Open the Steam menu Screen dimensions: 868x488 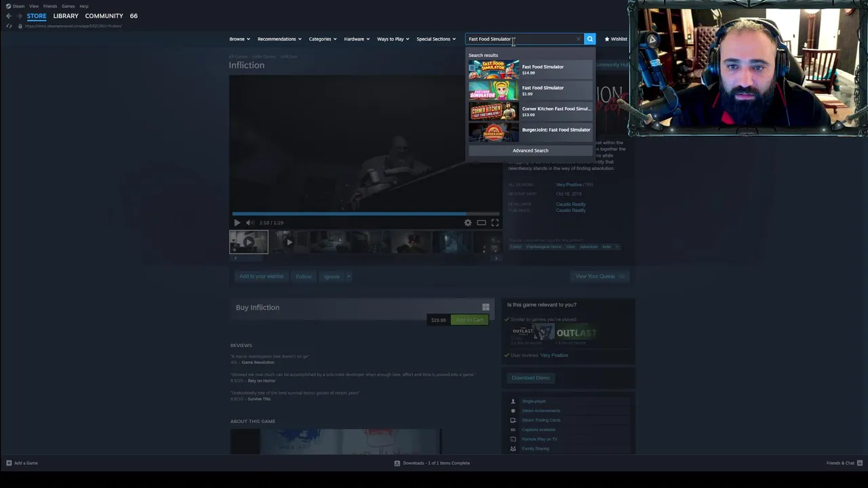coord(15,6)
